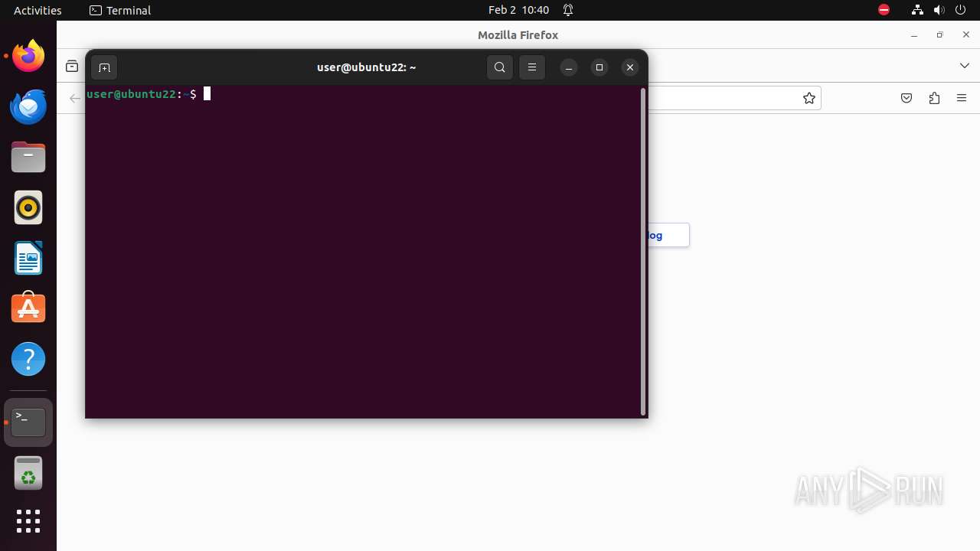Open Firefox application menu
Screen dimensions: 980x551
(x=962, y=98)
